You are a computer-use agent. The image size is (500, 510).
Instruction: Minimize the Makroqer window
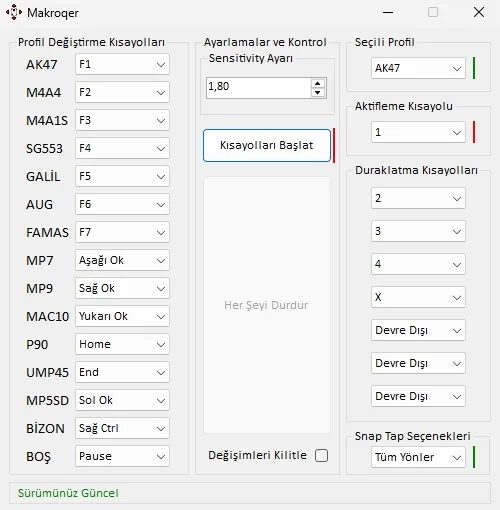[x=388, y=13]
